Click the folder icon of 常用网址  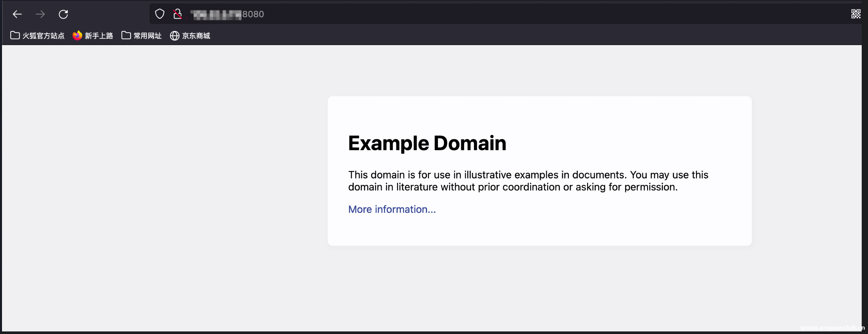click(126, 35)
